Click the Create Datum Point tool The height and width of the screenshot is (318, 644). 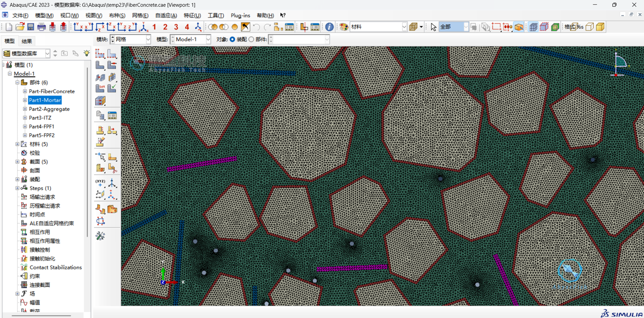[x=100, y=184]
